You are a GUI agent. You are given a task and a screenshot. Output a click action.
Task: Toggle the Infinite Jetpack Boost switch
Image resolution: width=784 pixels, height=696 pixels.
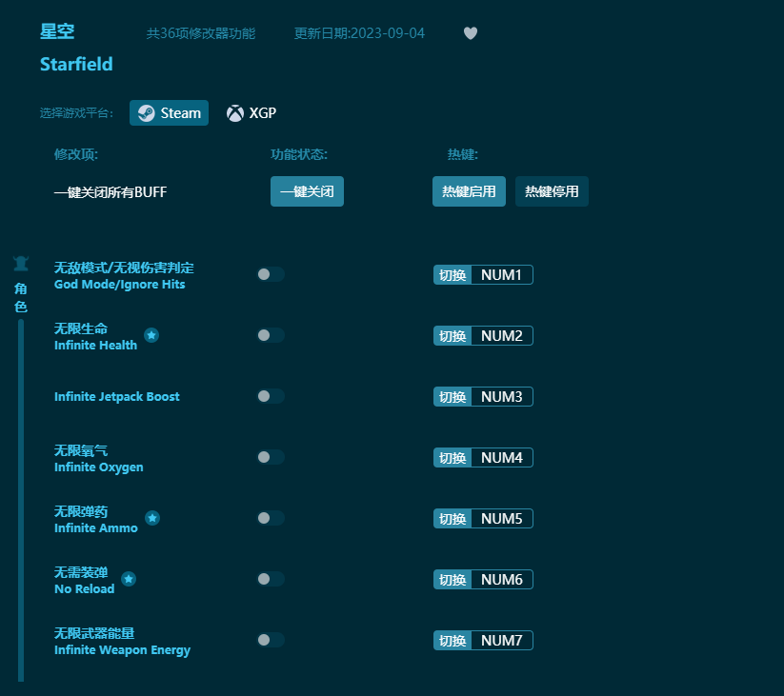tap(271, 396)
